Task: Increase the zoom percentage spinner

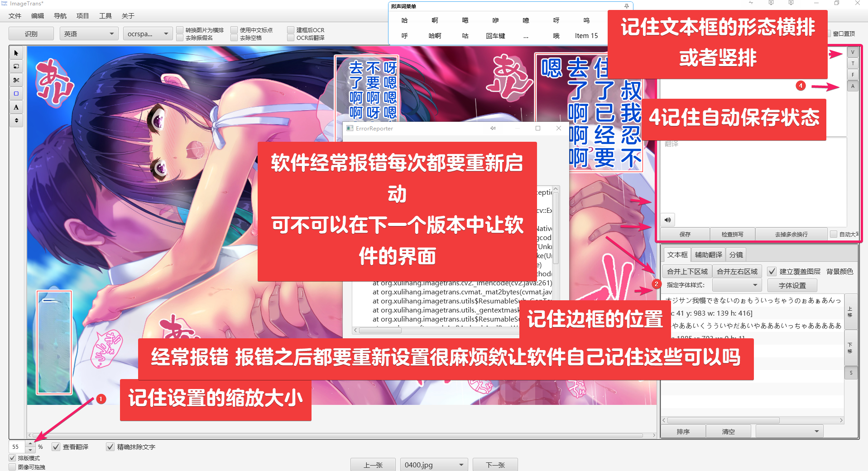Action: pos(30,444)
